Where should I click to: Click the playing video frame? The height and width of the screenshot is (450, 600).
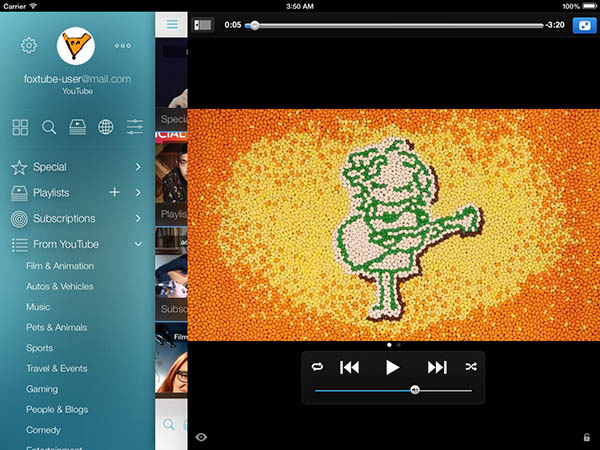click(394, 225)
